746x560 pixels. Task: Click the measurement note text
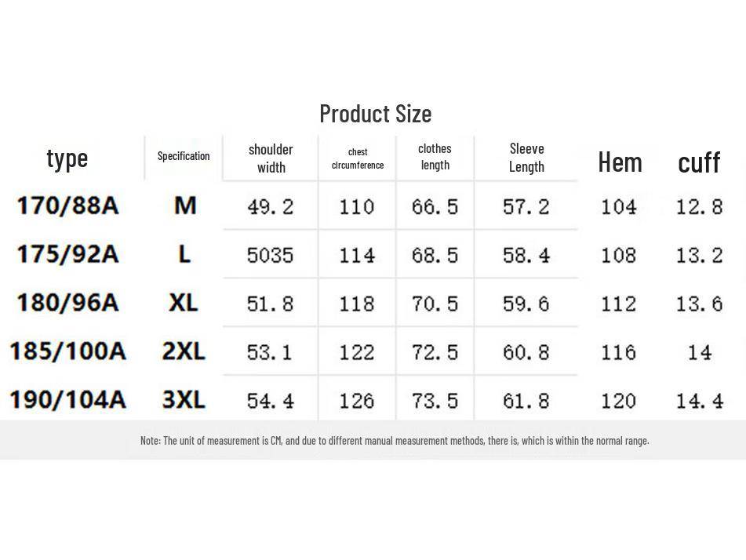coord(395,441)
